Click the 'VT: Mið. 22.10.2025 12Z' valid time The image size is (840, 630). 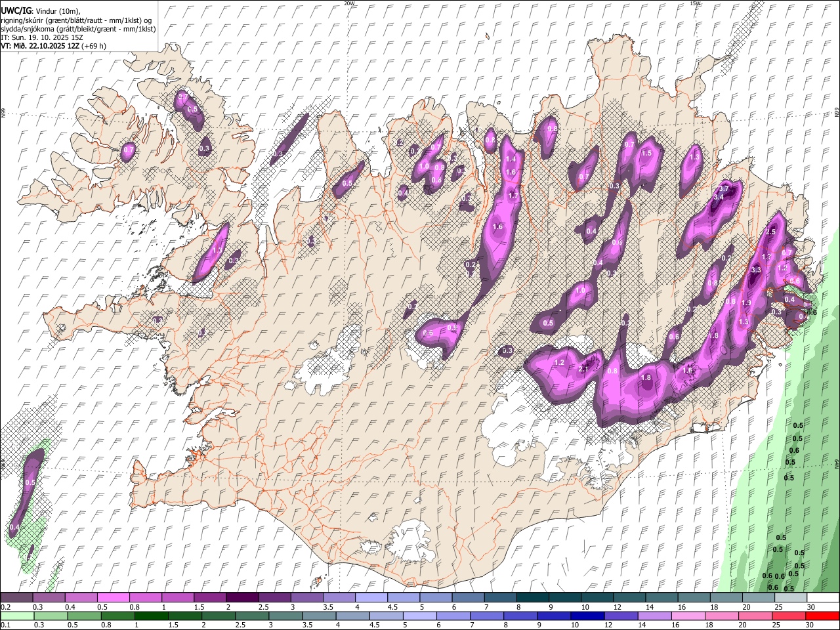[x=40, y=46]
